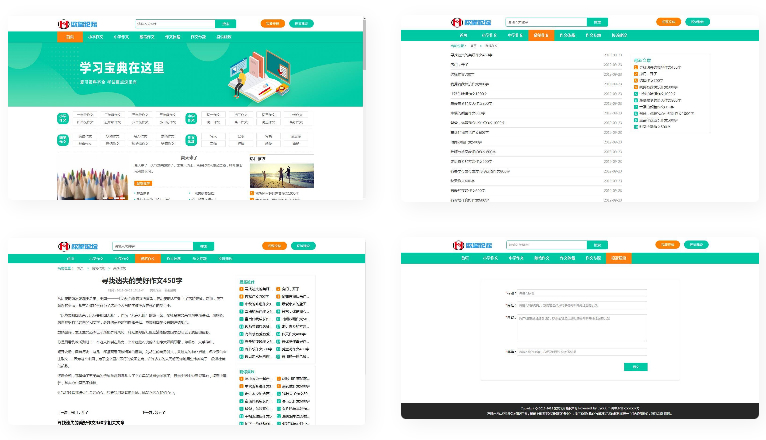766x440 pixels.
Task: Click the logo on the message form page
Action: [x=470, y=245]
